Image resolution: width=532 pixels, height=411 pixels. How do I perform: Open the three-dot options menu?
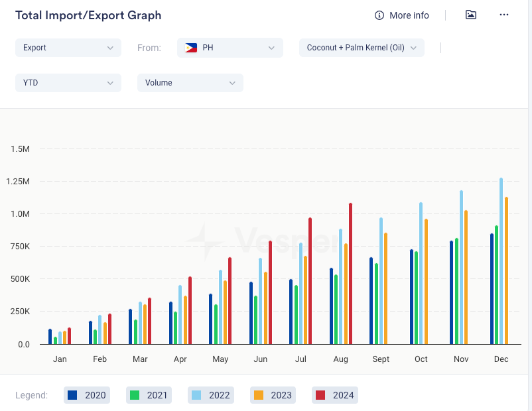click(x=504, y=15)
